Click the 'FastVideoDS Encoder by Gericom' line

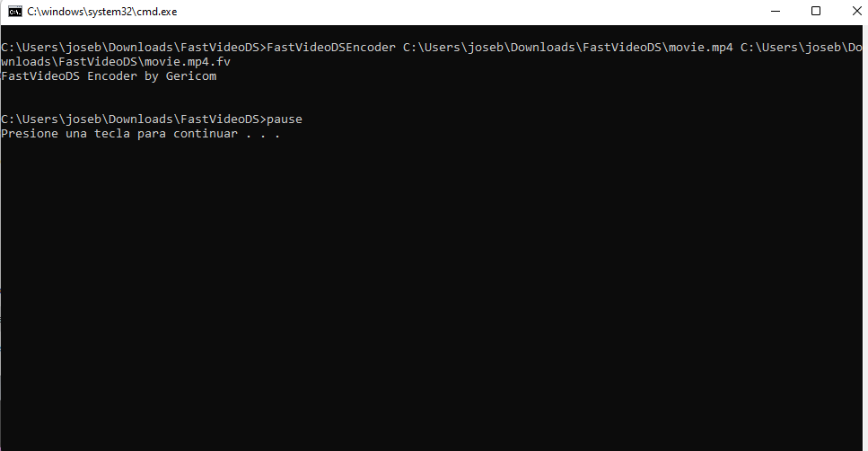coord(109,75)
